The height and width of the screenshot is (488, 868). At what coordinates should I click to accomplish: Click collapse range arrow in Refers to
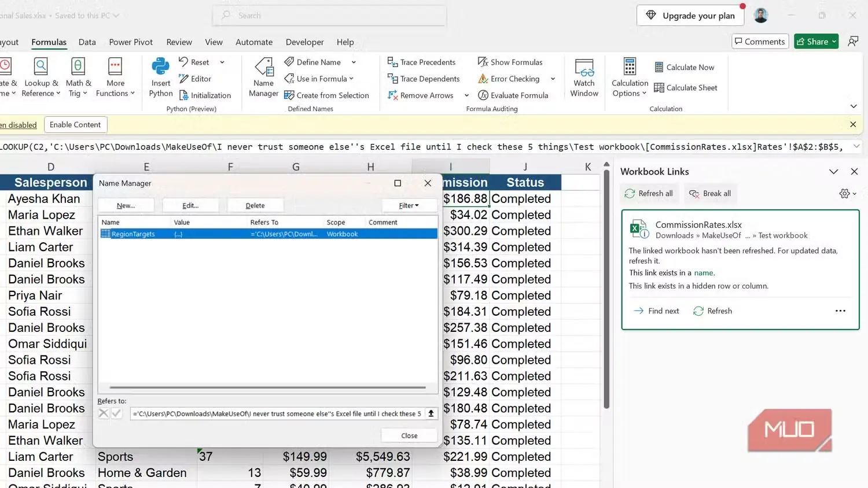pos(431,413)
